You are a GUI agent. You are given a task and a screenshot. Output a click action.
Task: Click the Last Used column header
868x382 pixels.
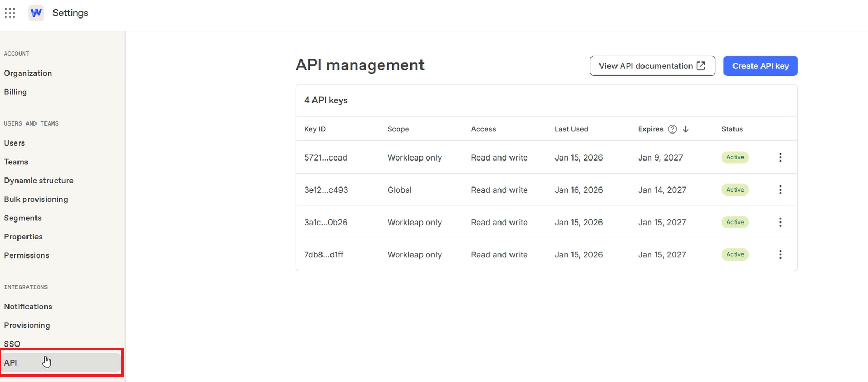pyautogui.click(x=571, y=129)
